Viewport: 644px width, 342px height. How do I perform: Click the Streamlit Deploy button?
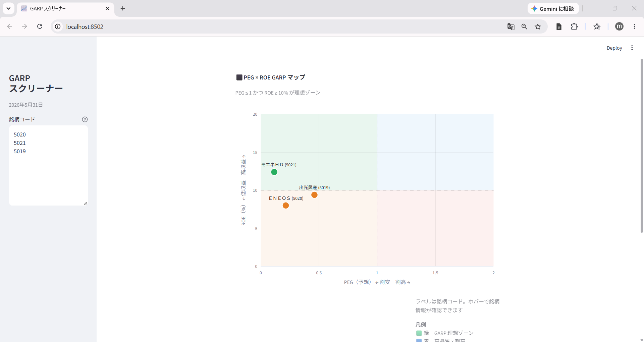click(614, 48)
